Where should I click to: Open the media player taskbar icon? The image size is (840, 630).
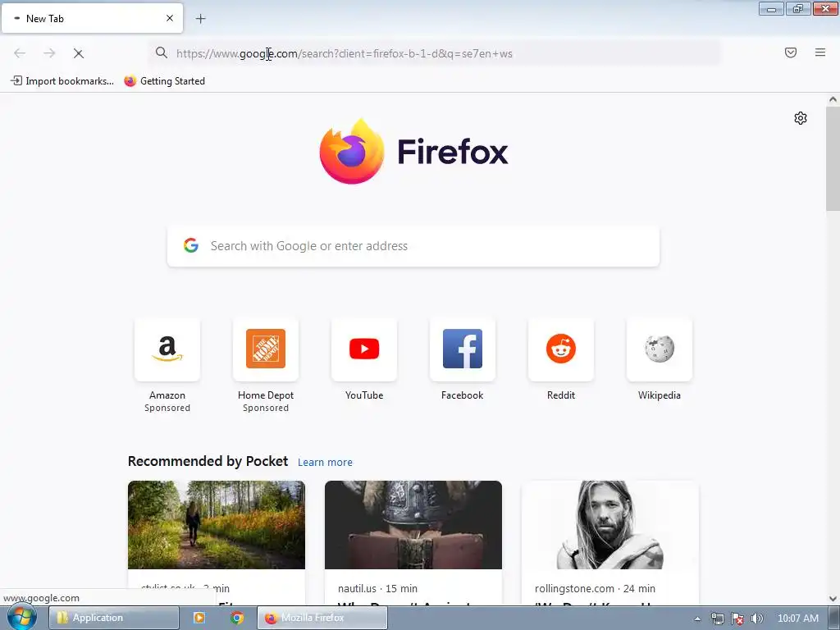click(x=199, y=618)
